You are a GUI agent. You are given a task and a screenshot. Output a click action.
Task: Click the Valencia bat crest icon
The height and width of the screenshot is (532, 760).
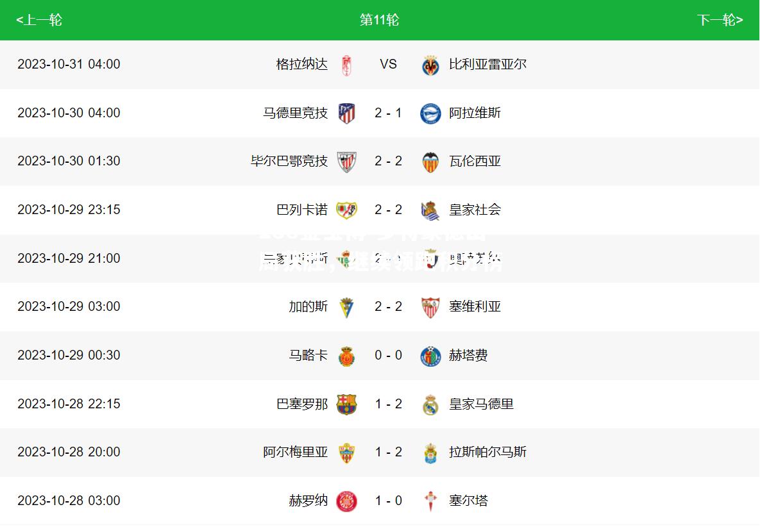pyautogui.click(x=430, y=162)
